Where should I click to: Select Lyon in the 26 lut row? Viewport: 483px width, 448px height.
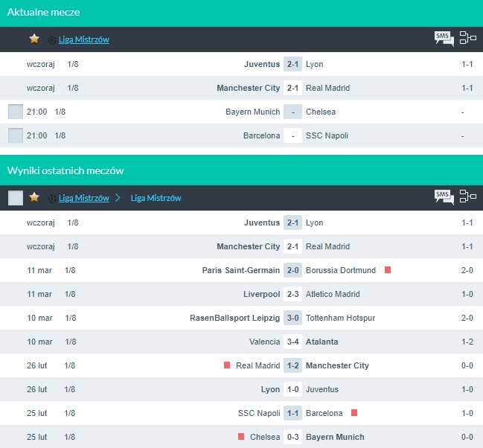coord(270,389)
